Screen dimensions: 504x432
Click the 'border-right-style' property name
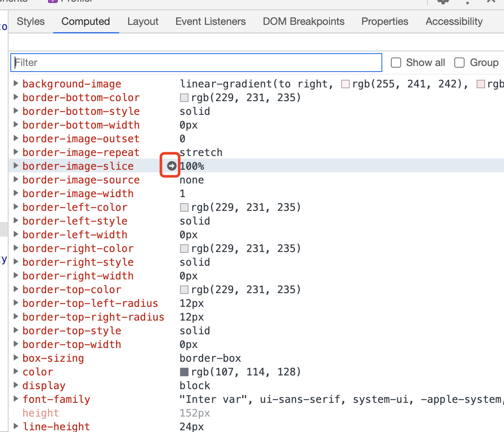(78, 262)
